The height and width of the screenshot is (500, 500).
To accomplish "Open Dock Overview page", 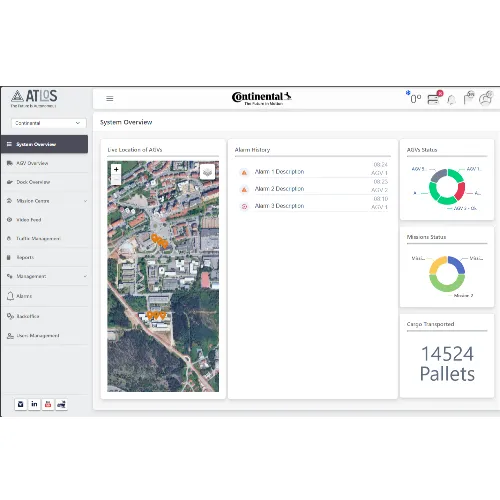I will pyautogui.click(x=33, y=182).
